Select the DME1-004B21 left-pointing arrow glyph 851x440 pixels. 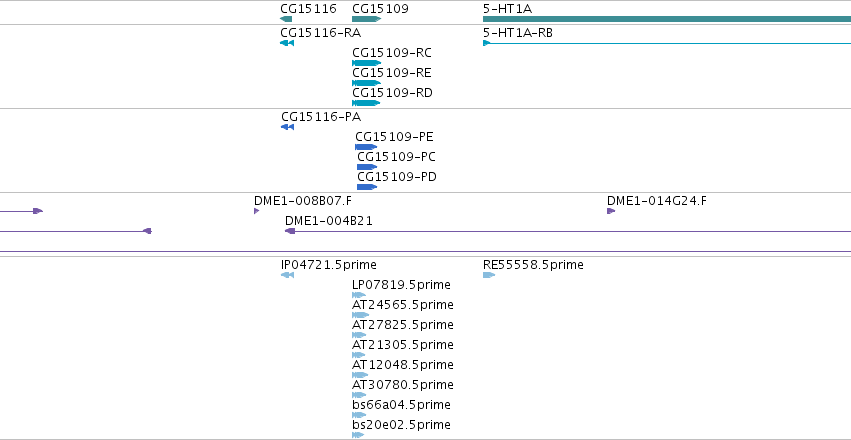click(290, 231)
